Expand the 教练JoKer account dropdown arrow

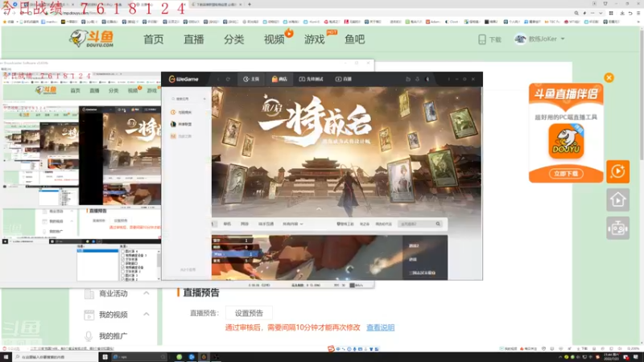[x=563, y=39]
